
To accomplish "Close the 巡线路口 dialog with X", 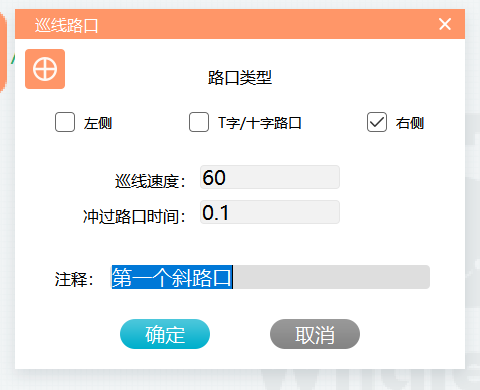I will point(445,24).
